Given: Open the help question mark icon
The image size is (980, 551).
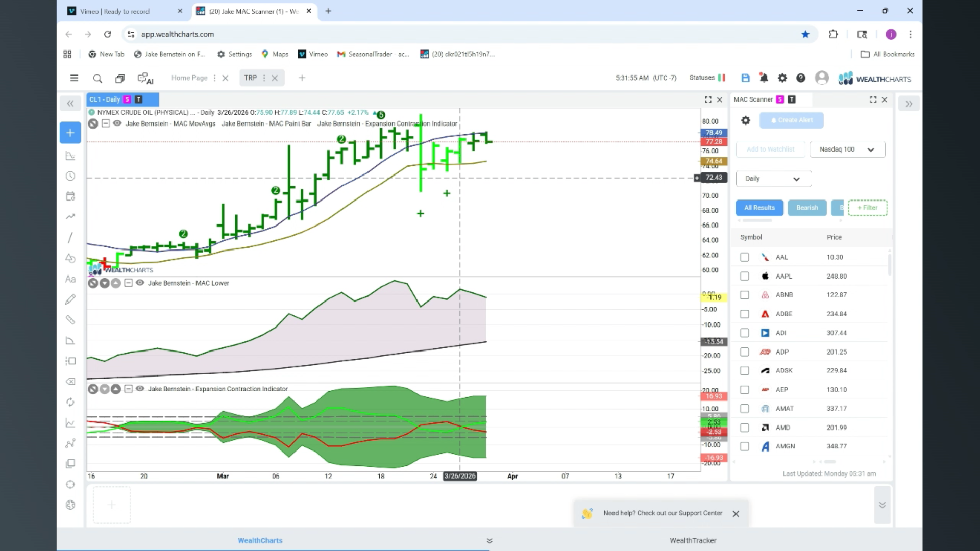Looking at the screenshot, I should click(801, 78).
